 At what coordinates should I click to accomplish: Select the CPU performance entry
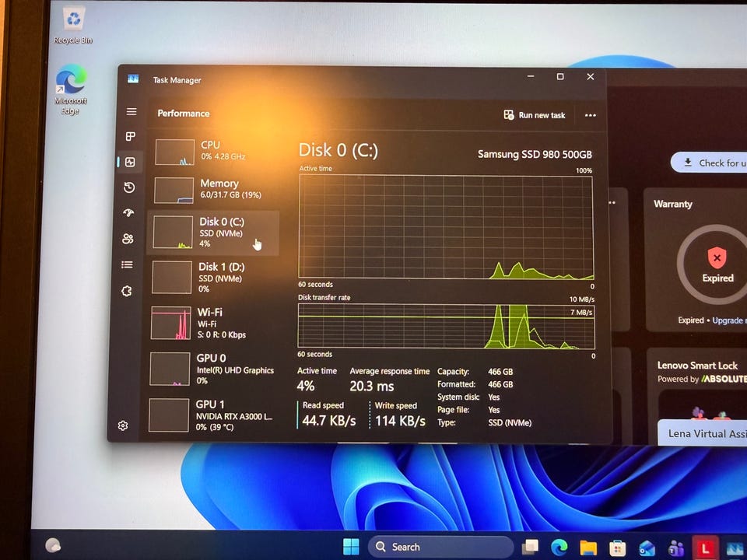[x=213, y=152]
